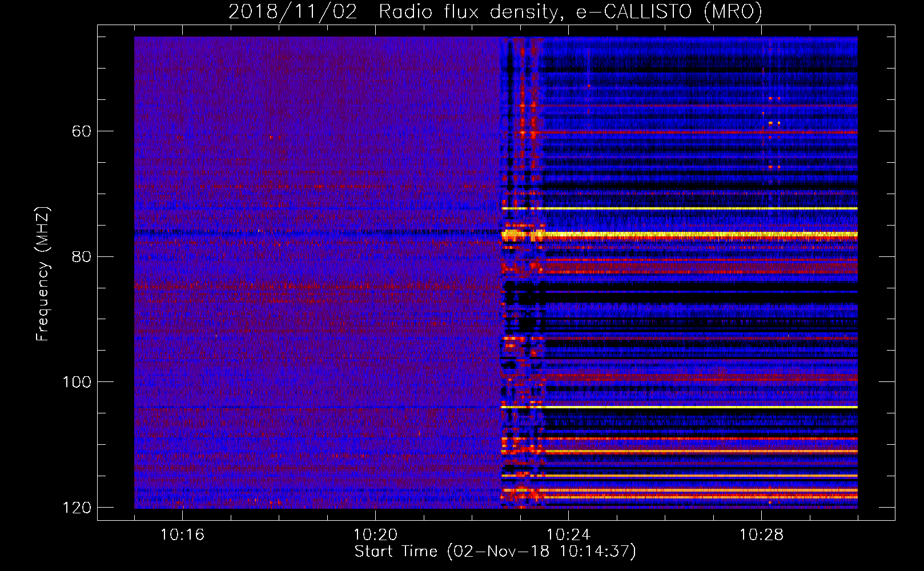Click the '80' frequency tick label
Screen dimensions: 924x571
(82, 256)
